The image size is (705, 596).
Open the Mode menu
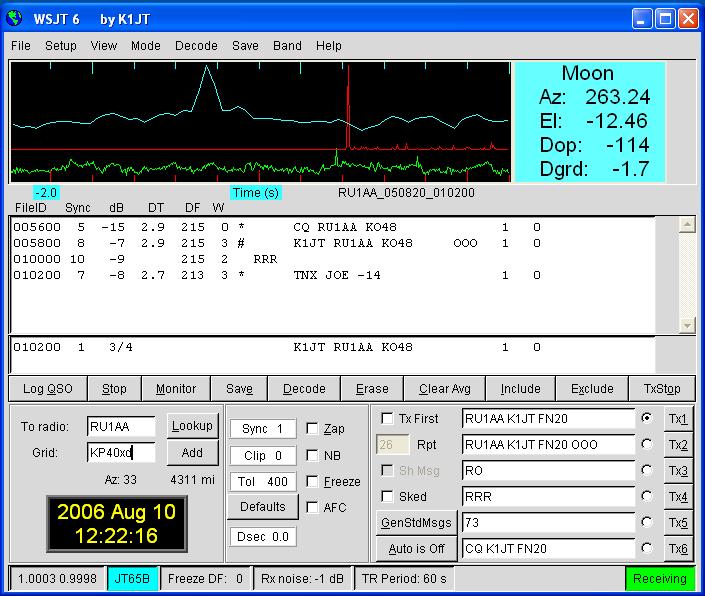[145, 46]
